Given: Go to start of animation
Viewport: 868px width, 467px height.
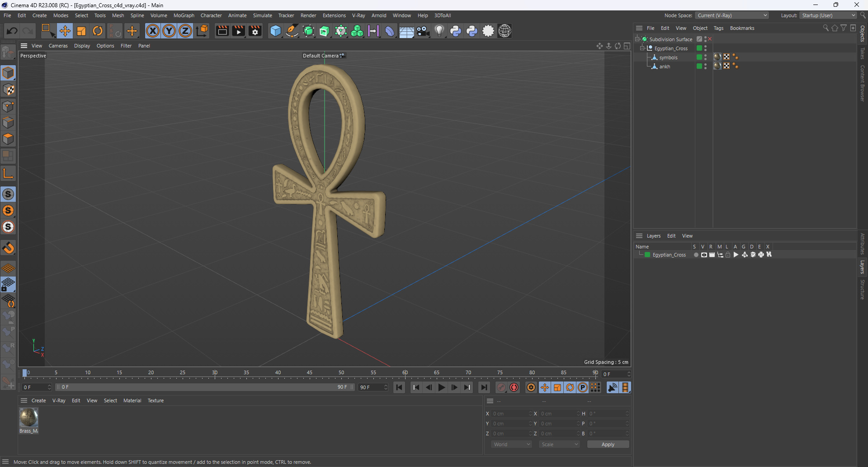Looking at the screenshot, I should (399, 387).
